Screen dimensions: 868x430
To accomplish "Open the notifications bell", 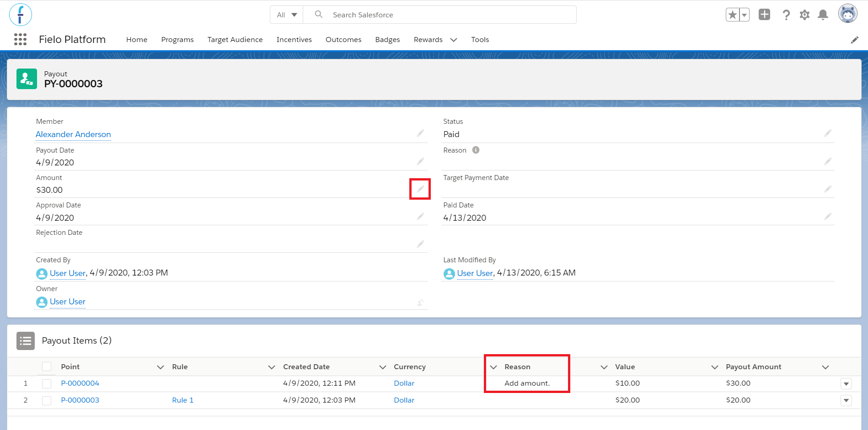I will [x=823, y=15].
